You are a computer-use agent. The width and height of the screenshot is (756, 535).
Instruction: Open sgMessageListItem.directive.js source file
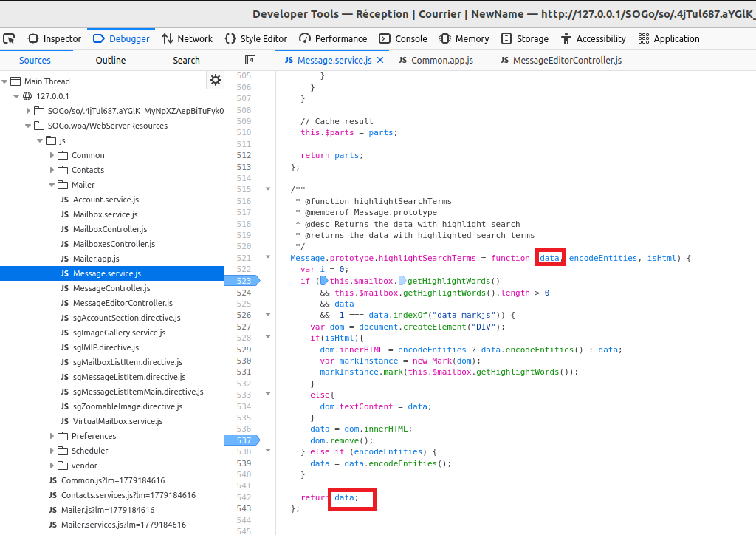click(128, 377)
